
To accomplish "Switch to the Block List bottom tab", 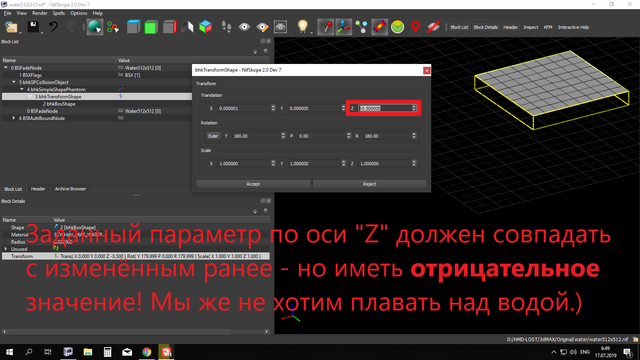I will point(13,189).
